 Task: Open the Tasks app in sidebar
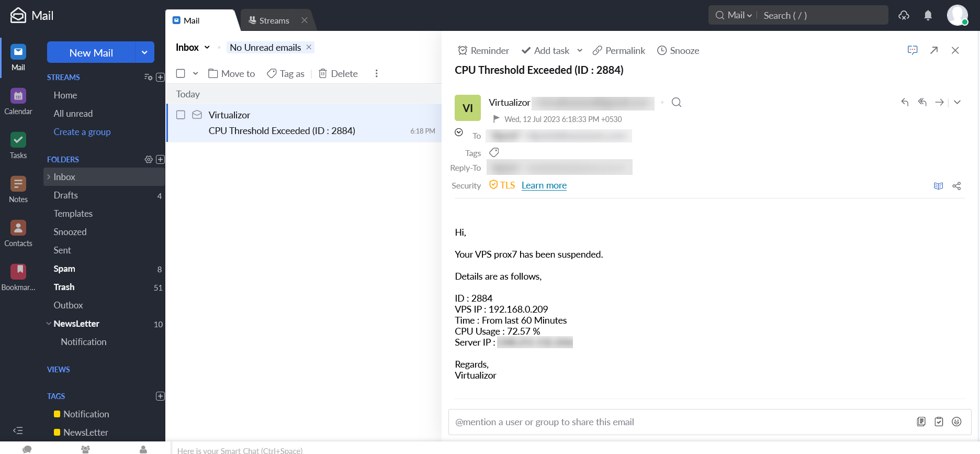18,145
